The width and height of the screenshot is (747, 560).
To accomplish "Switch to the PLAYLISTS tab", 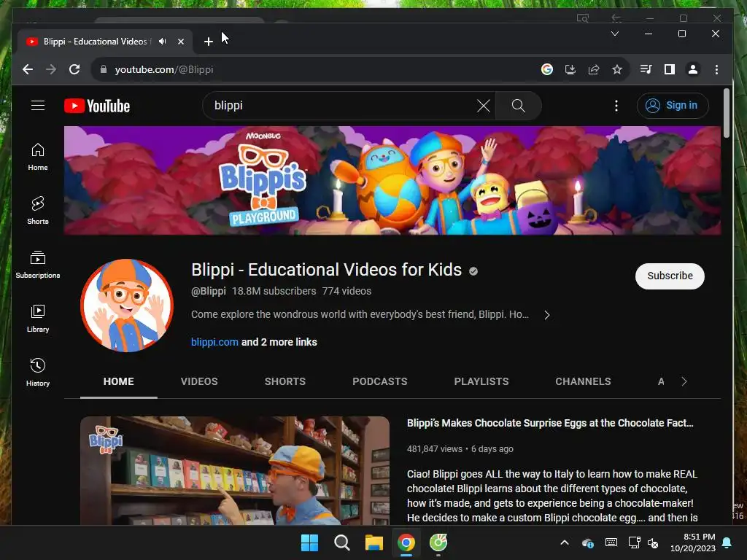I will 481,381.
